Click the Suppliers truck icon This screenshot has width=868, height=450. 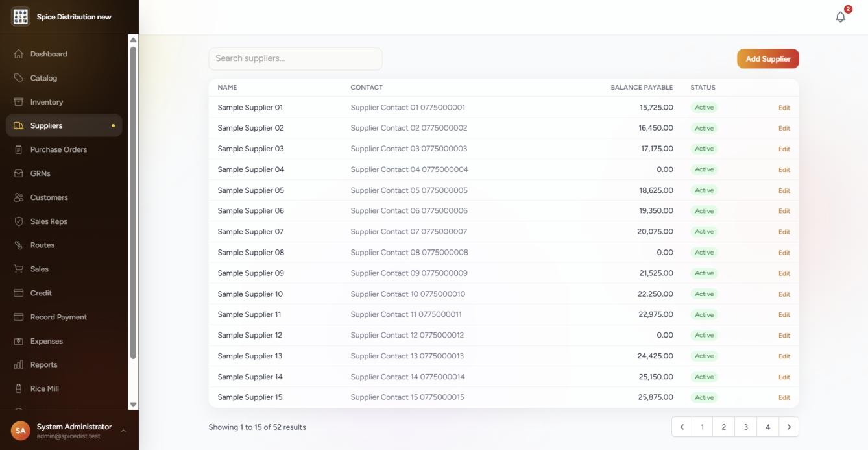coord(18,126)
